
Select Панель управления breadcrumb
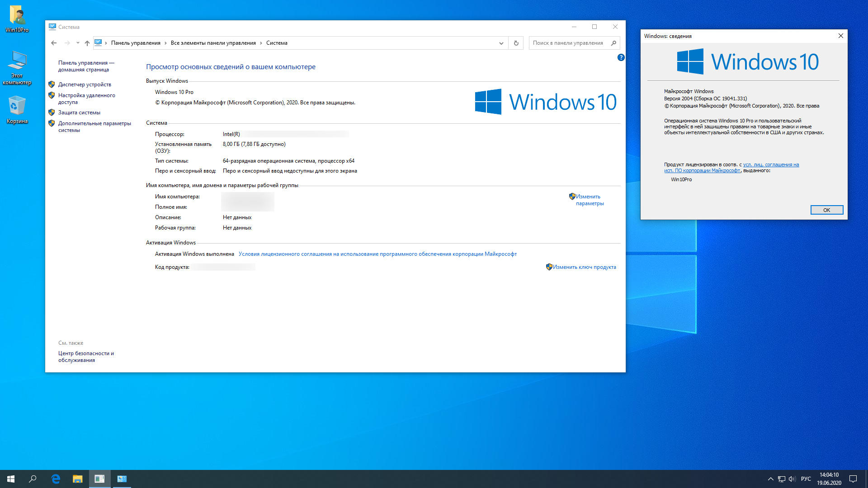click(136, 43)
